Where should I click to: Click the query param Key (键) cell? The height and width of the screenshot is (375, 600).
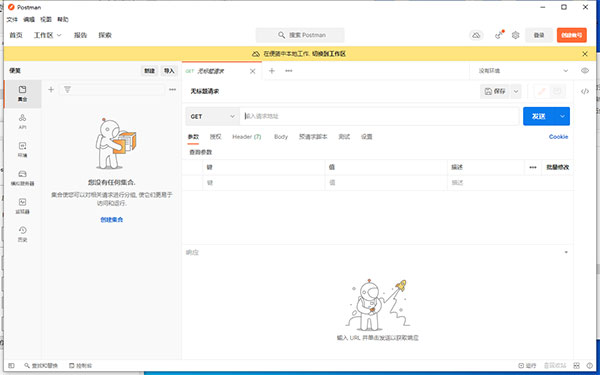point(264,183)
